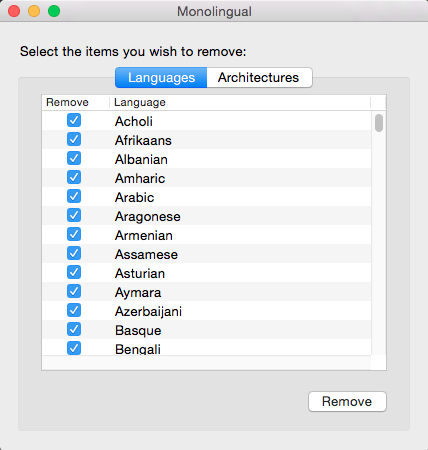Image resolution: width=428 pixels, height=450 pixels.
Task: Click the green zoom window button
Action: tap(54, 11)
